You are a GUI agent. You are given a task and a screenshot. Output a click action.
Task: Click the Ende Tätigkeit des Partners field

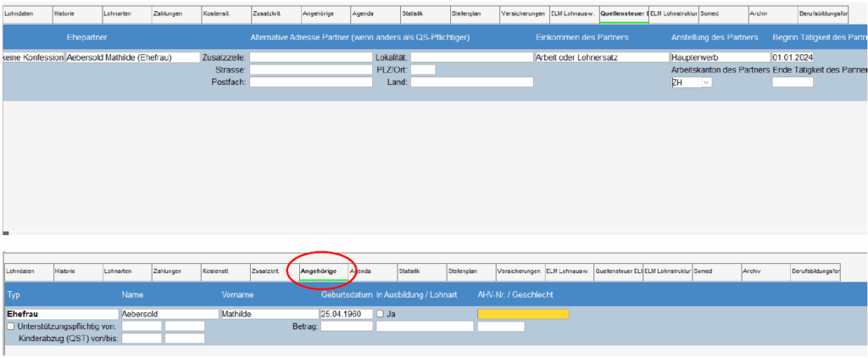point(792,82)
